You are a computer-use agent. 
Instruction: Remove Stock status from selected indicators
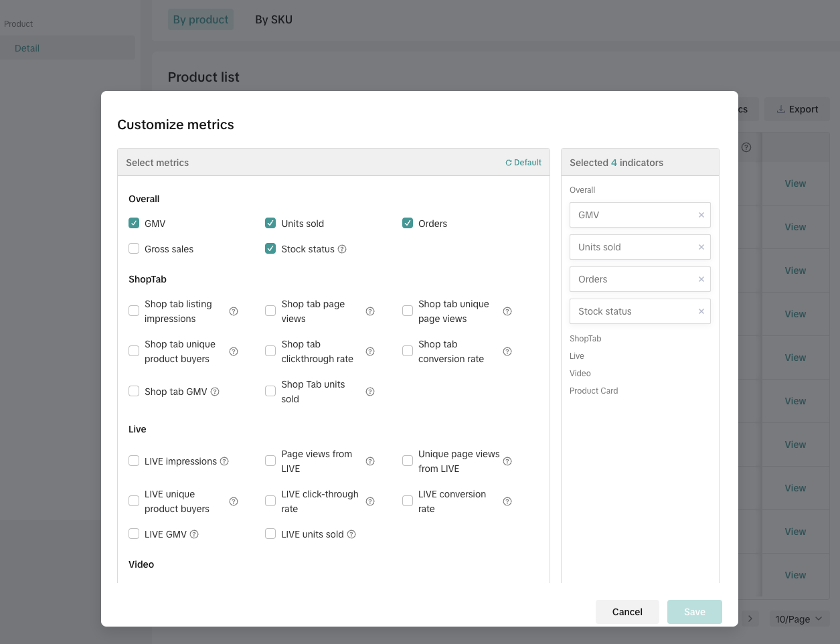coord(701,311)
